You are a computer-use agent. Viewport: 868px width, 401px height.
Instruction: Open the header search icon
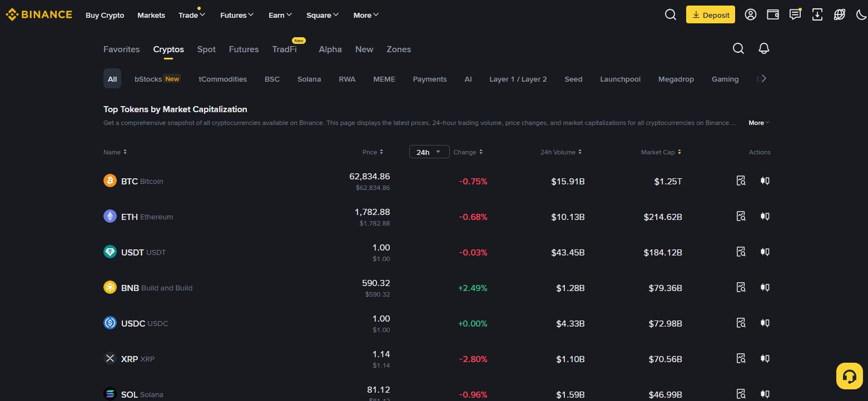click(671, 15)
